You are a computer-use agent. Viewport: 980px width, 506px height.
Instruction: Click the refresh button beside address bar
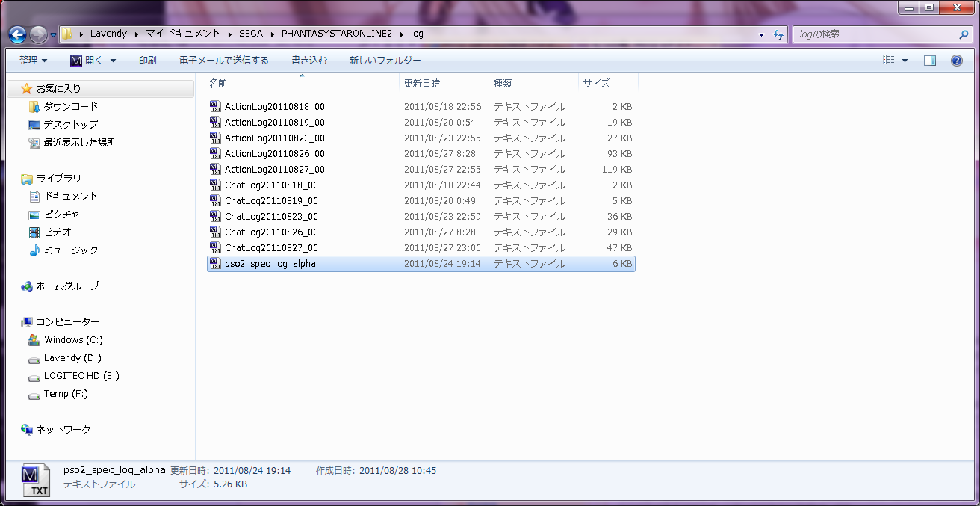[x=778, y=34]
